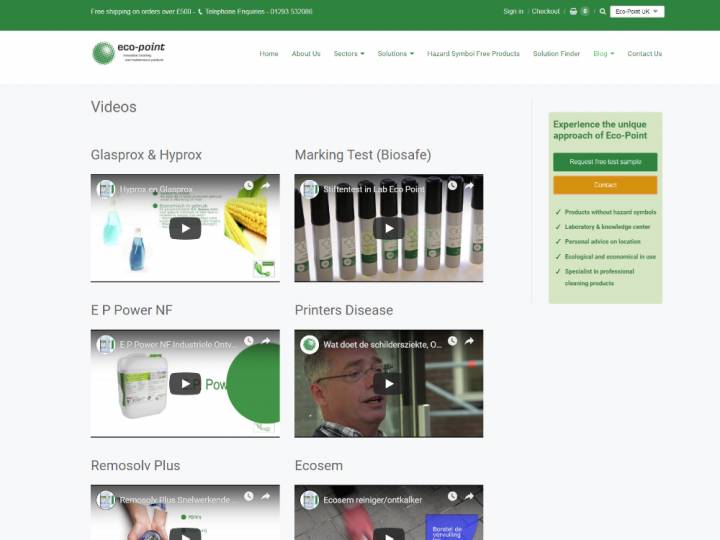Click the Sign in link
The height and width of the screenshot is (540, 720).
513,11
